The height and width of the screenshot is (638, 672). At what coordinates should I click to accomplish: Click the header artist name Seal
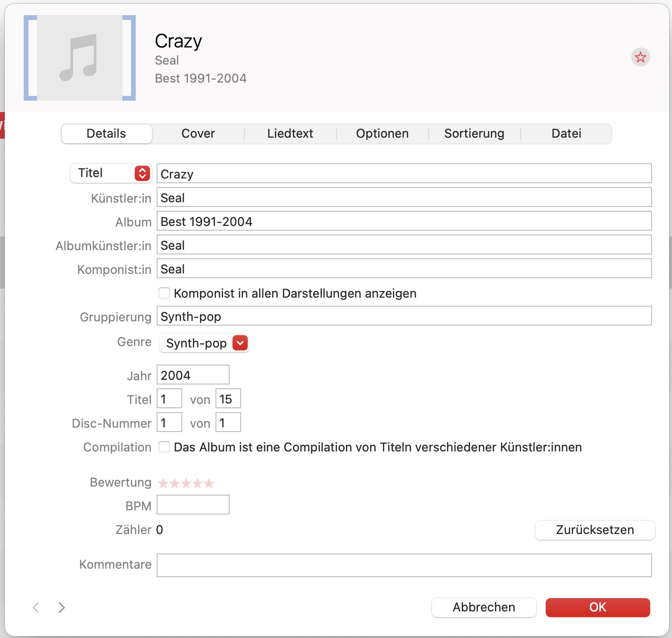click(x=167, y=60)
